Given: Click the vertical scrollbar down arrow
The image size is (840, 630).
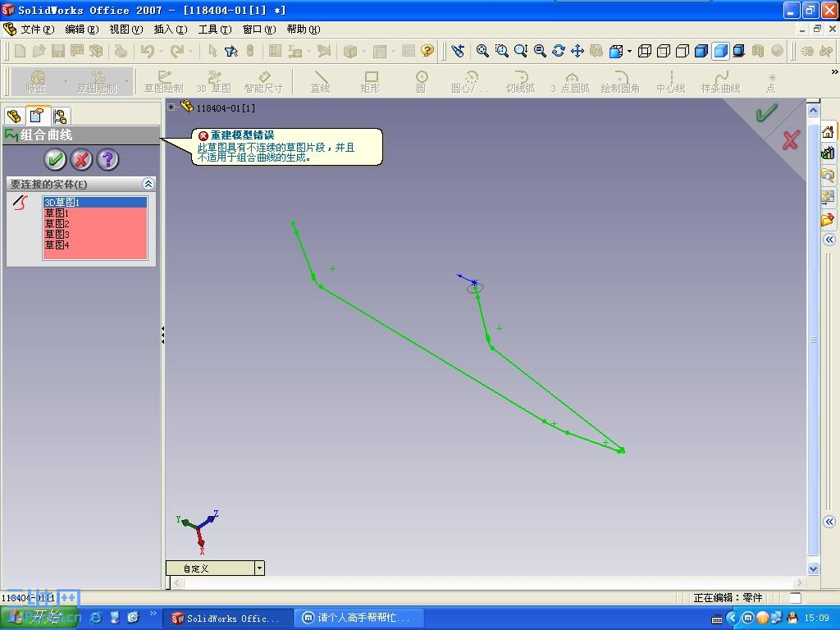Looking at the screenshot, I should (x=813, y=568).
